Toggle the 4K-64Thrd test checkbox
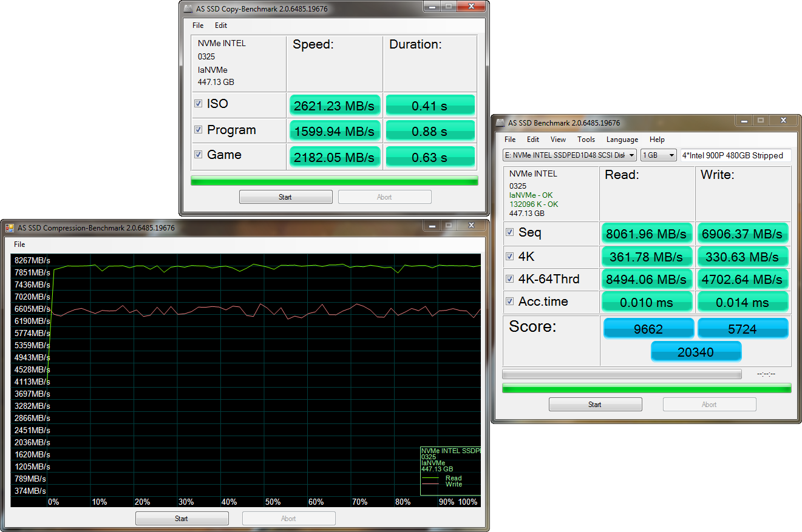Viewport: 802px width, 532px height. pyautogui.click(x=510, y=279)
